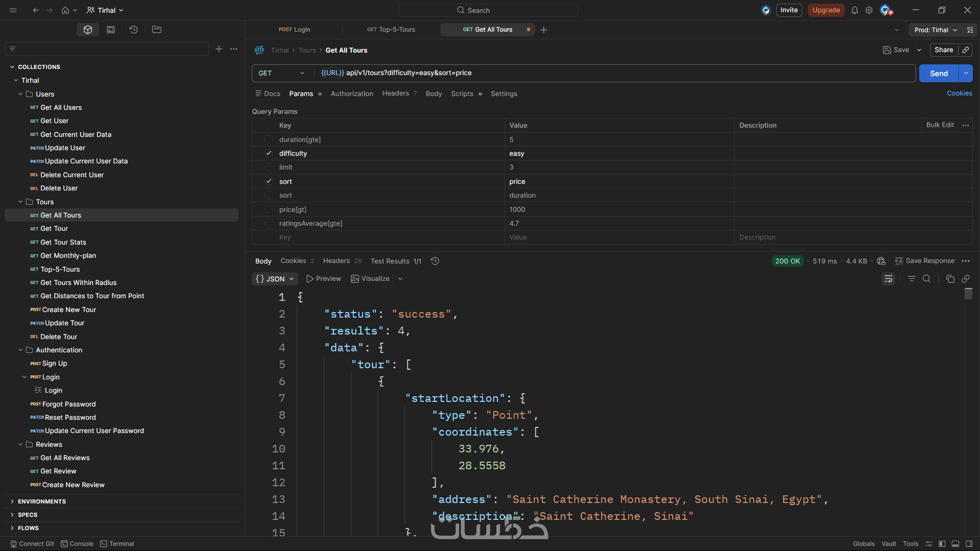
Task: Collapse the Tours folder
Action: [20, 202]
